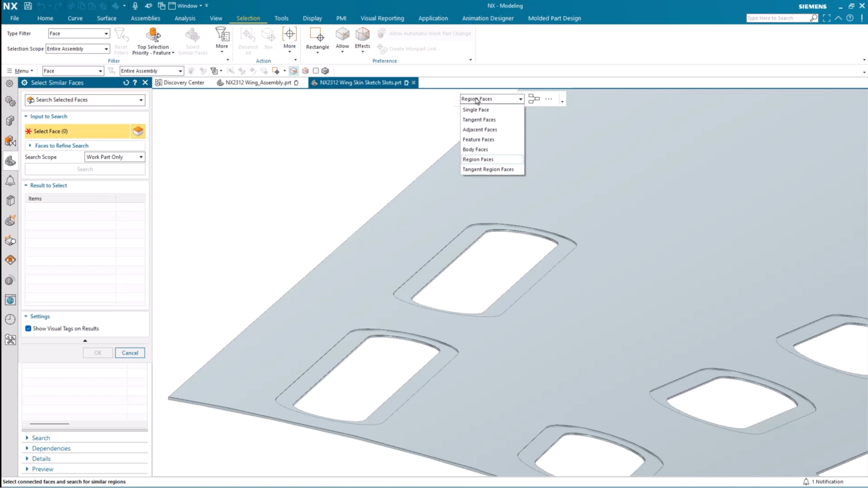The width and height of the screenshot is (868, 488).
Task: Click the Allow preference icon
Action: [x=342, y=35]
